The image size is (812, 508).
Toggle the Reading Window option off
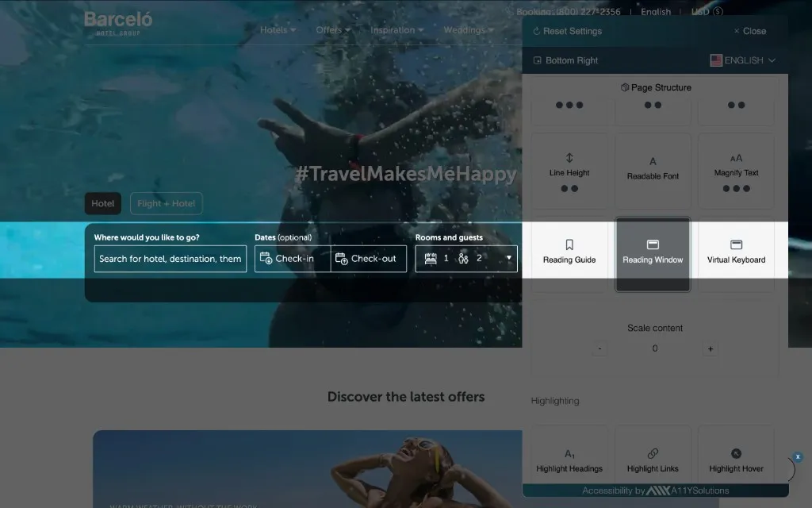(x=653, y=253)
